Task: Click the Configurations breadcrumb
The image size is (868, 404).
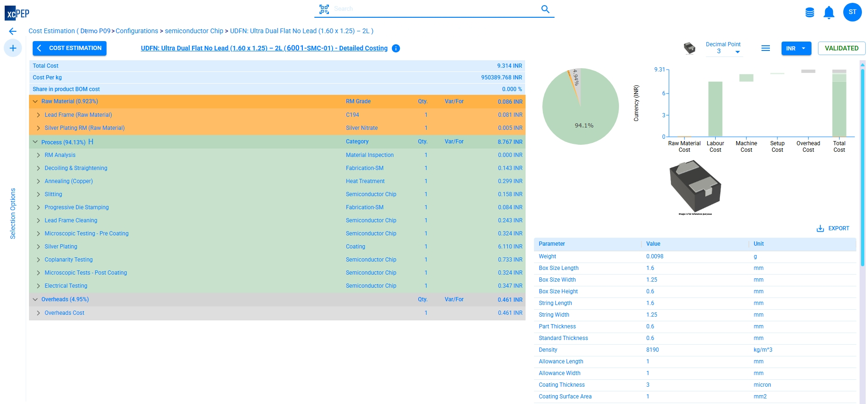Action: [x=137, y=31]
